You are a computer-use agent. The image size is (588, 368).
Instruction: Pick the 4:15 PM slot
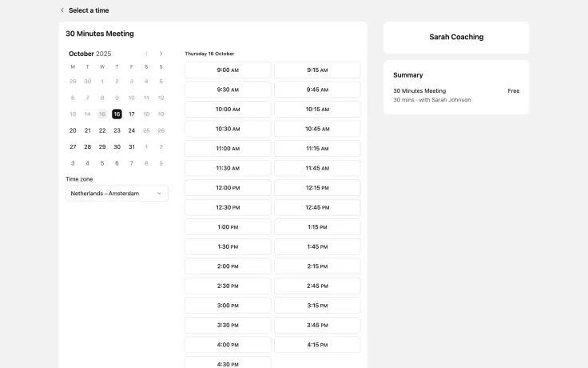317,345
